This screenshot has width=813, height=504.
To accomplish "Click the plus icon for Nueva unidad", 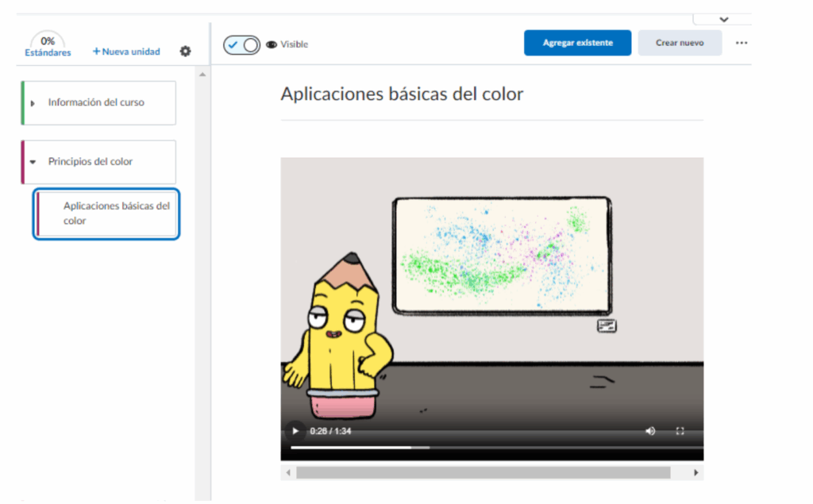I will coord(97,52).
